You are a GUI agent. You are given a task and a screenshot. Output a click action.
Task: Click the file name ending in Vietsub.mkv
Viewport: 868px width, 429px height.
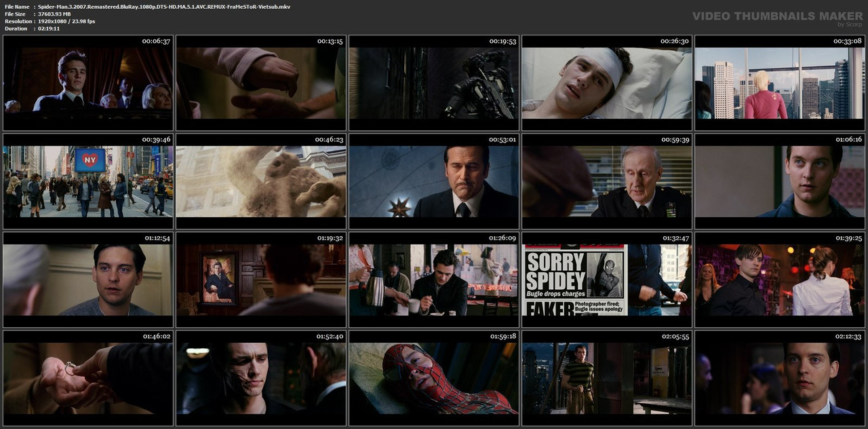tap(164, 6)
